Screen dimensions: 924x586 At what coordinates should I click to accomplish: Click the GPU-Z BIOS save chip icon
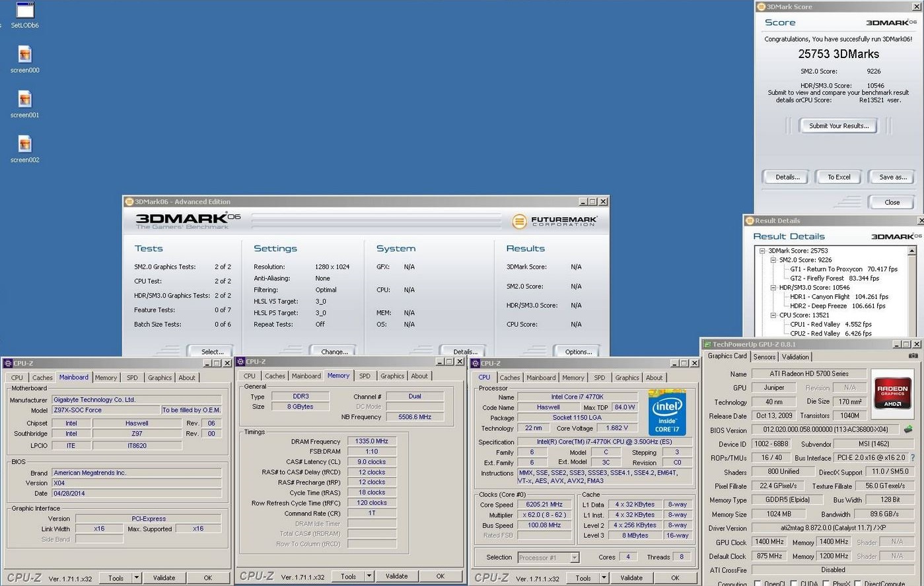pyautogui.click(x=909, y=430)
